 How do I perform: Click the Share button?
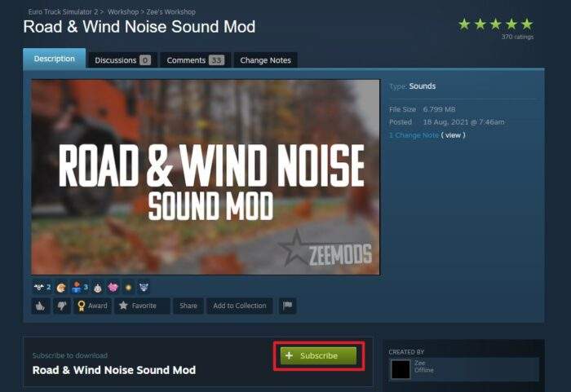tap(188, 306)
